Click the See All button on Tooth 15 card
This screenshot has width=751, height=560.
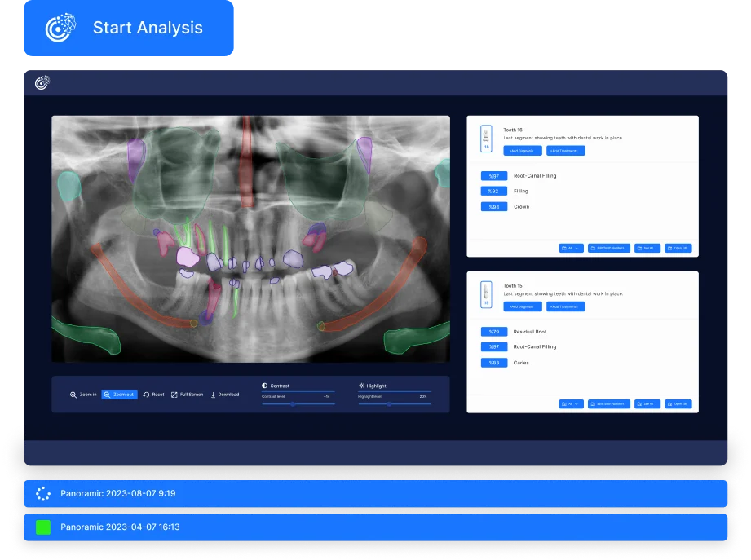click(647, 404)
